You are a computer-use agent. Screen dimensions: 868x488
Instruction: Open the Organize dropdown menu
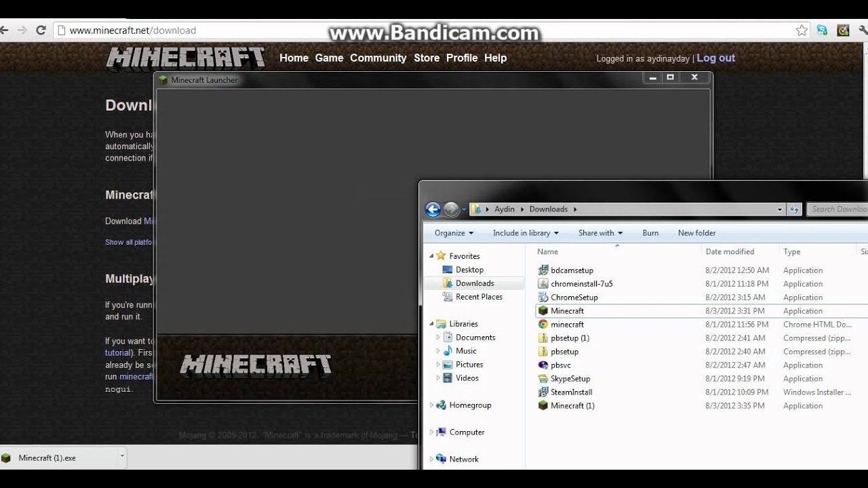coord(454,233)
